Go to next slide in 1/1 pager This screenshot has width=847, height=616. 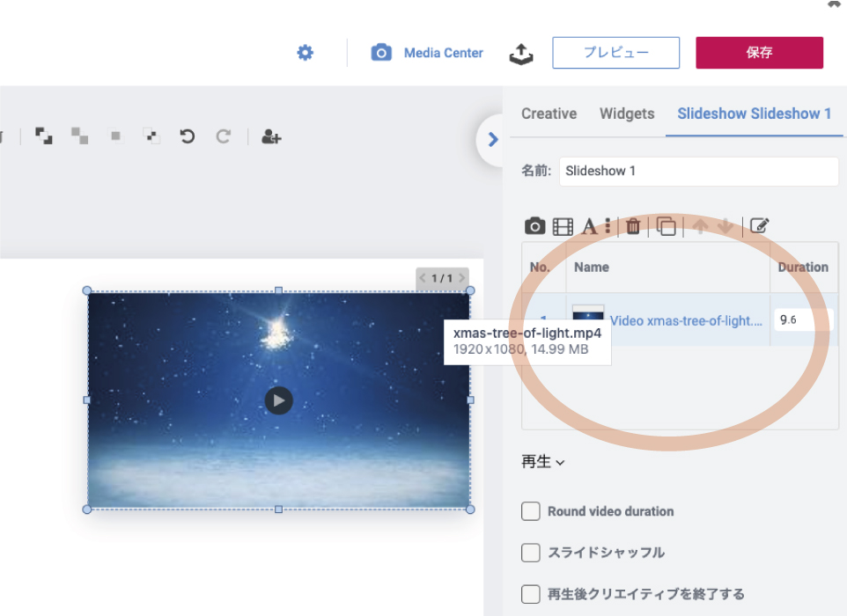pyautogui.click(x=461, y=279)
